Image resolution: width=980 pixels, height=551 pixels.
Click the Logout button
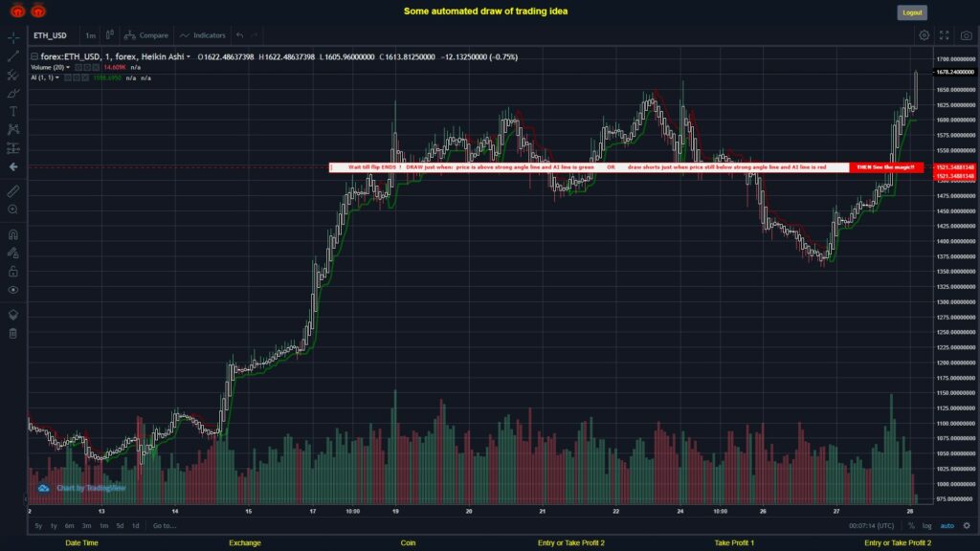(912, 12)
